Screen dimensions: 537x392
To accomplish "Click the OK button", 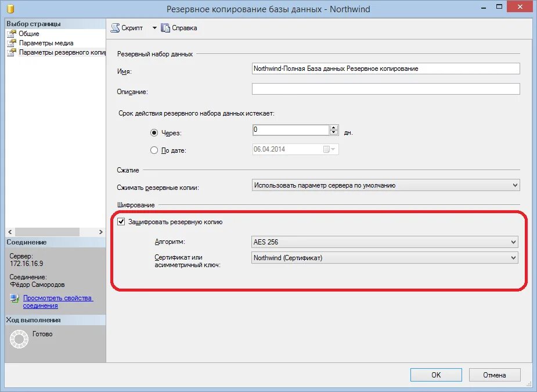I will coord(436,375).
